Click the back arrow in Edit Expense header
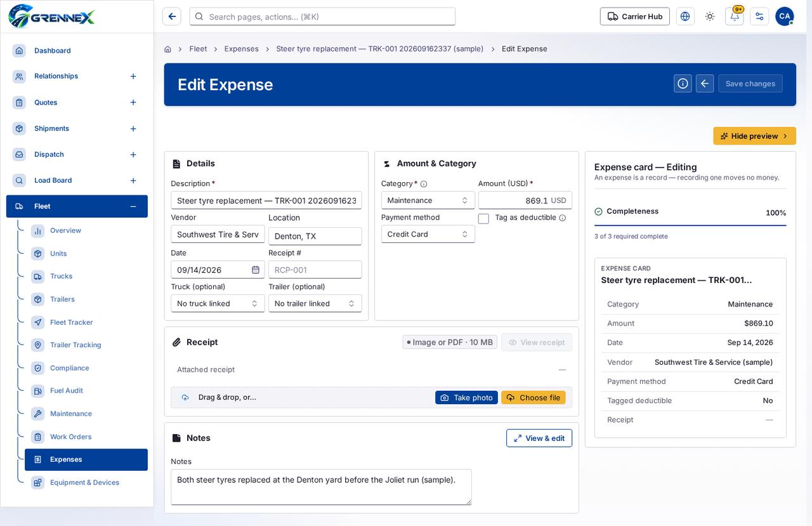Image resolution: width=812 pixels, height=526 pixels. [x=705, y=84]
